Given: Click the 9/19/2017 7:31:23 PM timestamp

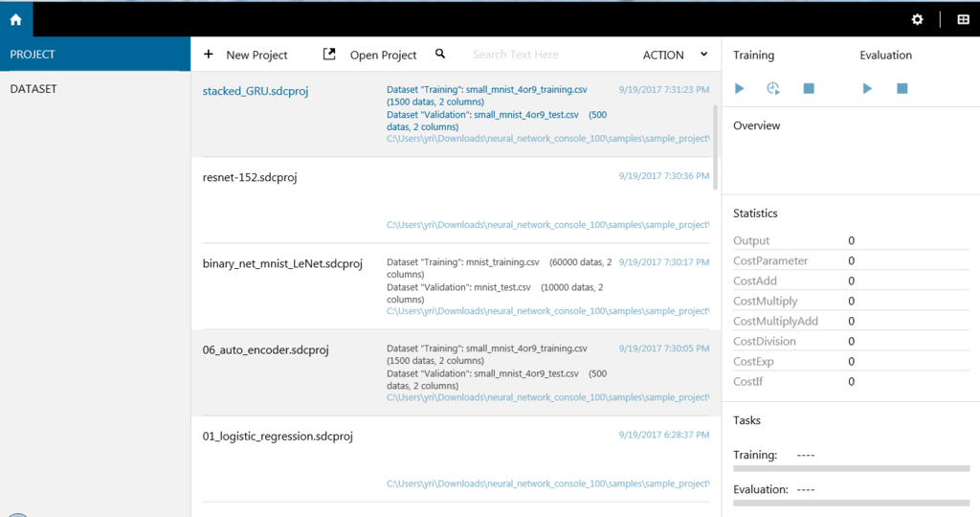Looking at the screenshot, I should click(664, 89).
